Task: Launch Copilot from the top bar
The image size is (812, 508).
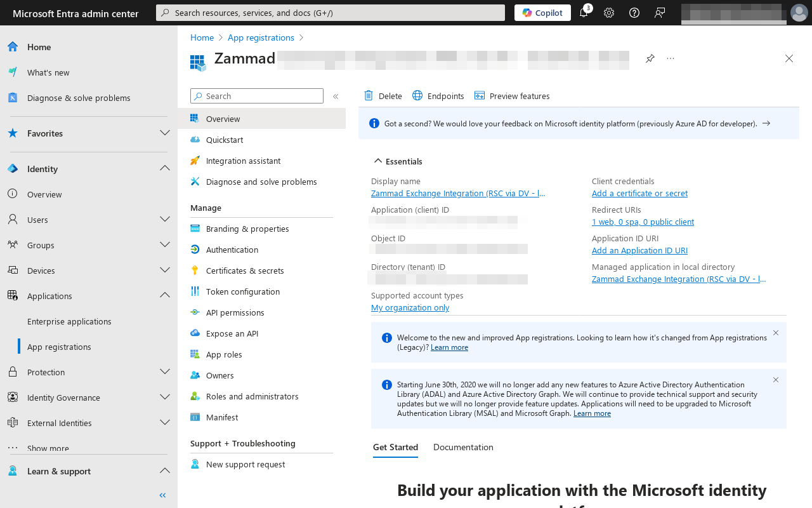Action: pos(542,13)
